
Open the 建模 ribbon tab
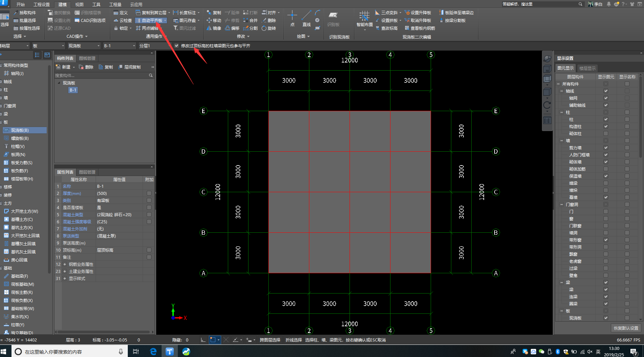[63, 4]
